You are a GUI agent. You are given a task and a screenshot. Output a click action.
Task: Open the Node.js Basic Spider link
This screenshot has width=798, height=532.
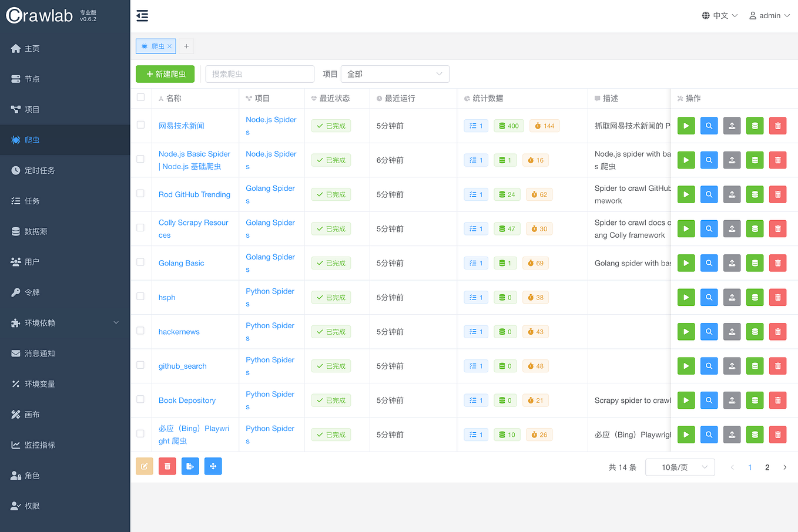point(195,154)
